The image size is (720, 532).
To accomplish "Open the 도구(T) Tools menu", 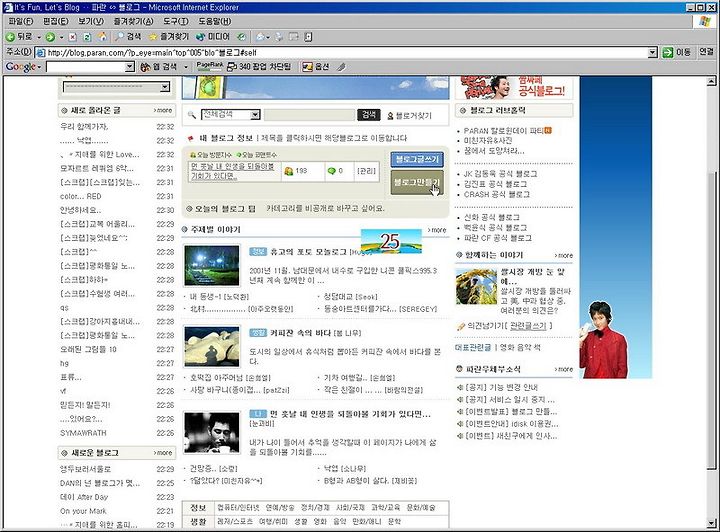I will (176, 21).
